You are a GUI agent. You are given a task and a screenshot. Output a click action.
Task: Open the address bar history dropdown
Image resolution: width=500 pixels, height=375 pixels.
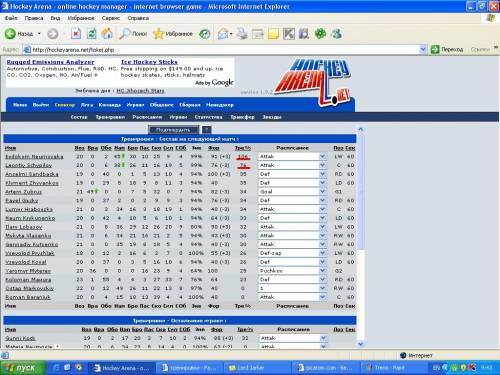tap(423, 50)
